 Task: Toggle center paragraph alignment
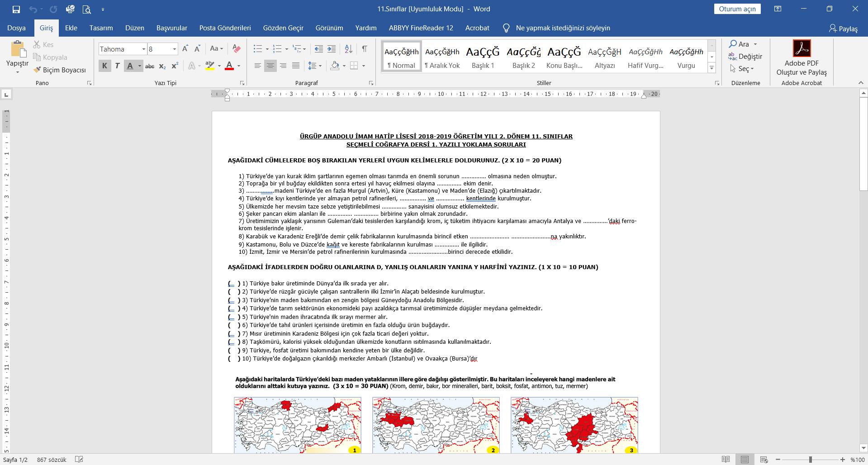(270, 66)
